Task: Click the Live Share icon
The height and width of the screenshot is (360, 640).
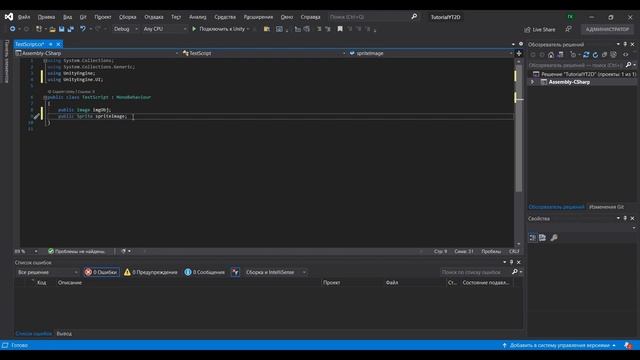Action: [x=527, y=29]
